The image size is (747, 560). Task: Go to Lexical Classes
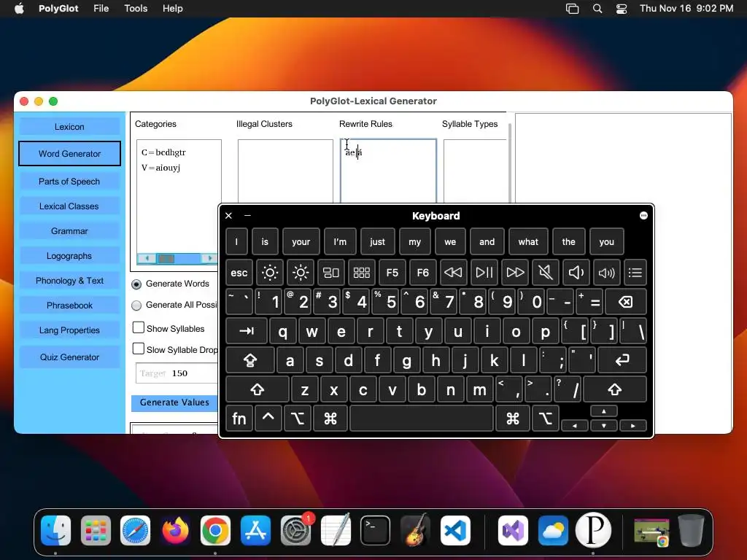[x=69, y=206]
